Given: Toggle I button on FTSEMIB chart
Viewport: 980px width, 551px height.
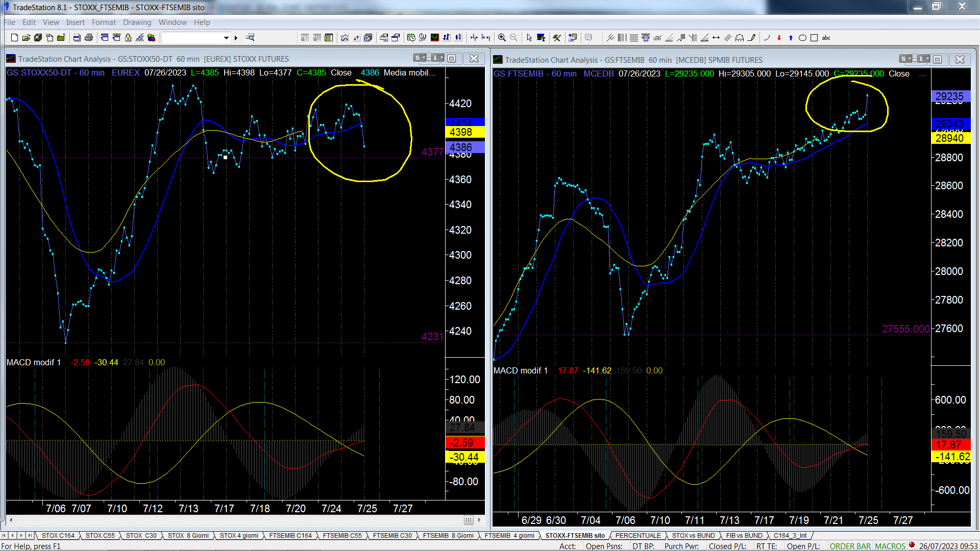Looking at the screenshot, I should coord(923,59).
